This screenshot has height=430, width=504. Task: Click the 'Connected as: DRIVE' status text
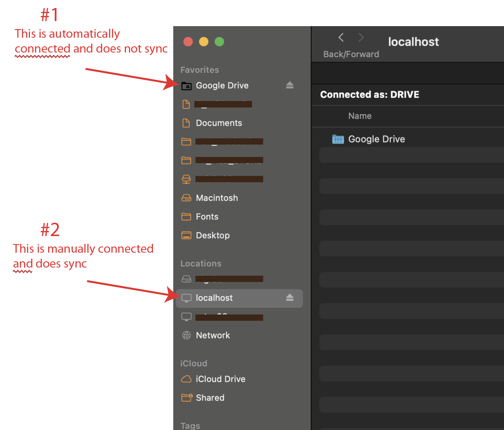(x=370, y=94)
